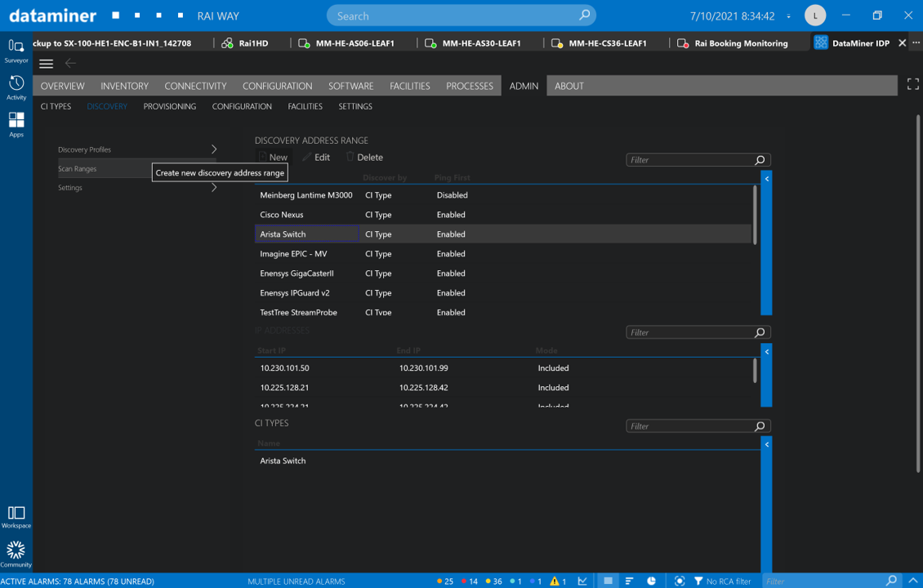This screenshot has height=588, width=923.
Task: Expand the Discovery Profiles chevron
Action: tap(214, 149)
